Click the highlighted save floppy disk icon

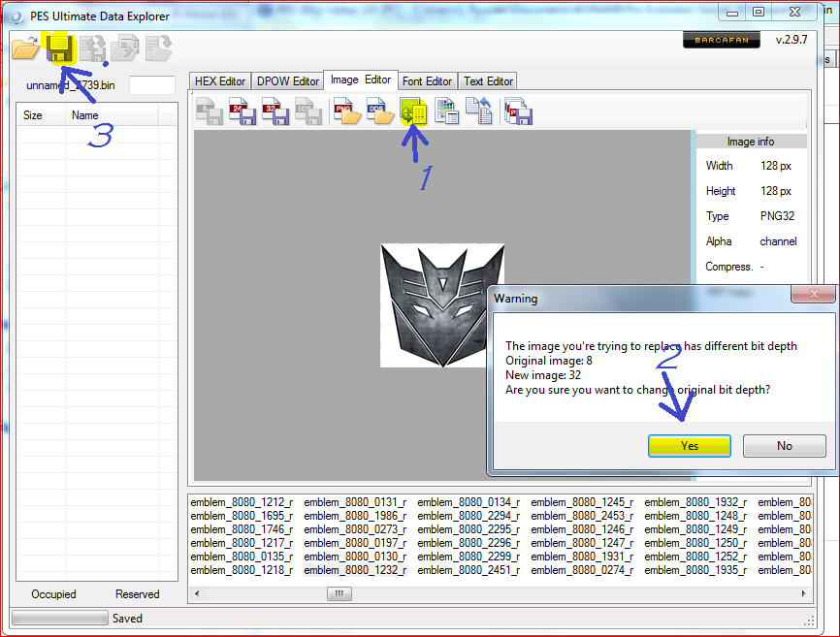59,48
